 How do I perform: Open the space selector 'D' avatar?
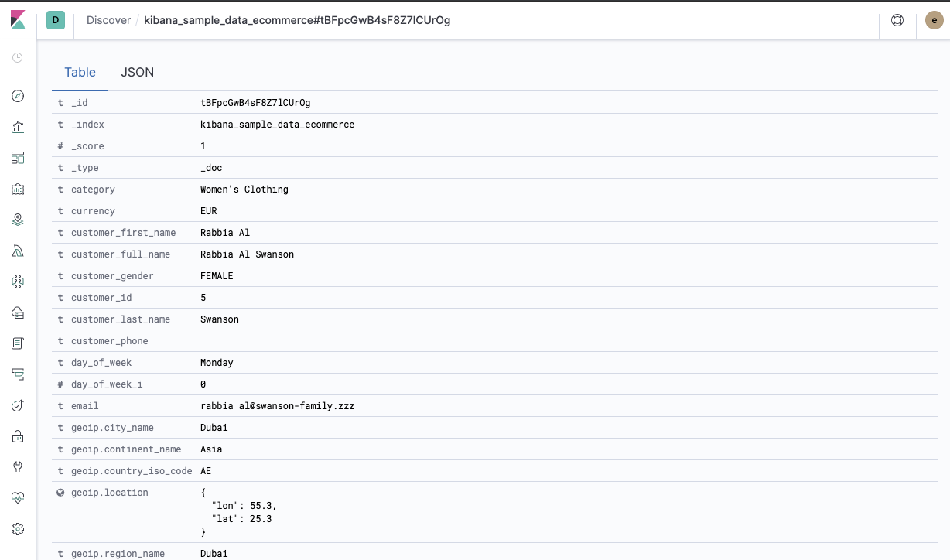(x=56, y=20)
